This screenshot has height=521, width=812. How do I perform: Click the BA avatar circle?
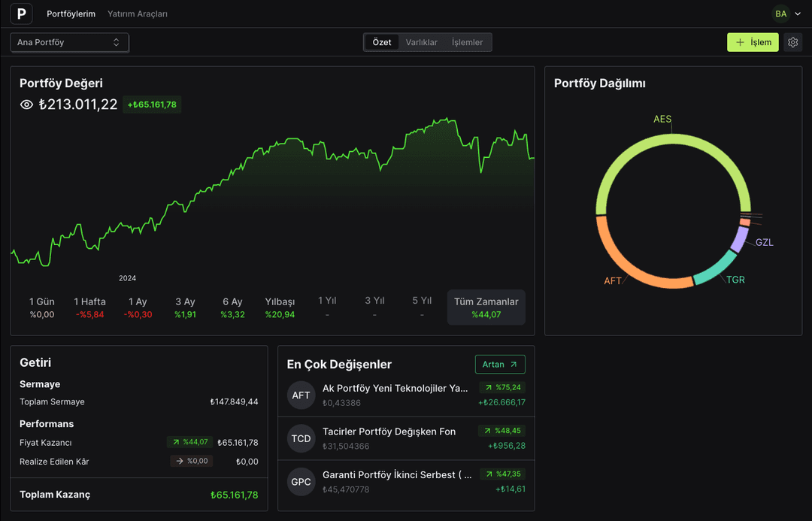(x=781, y=14)
